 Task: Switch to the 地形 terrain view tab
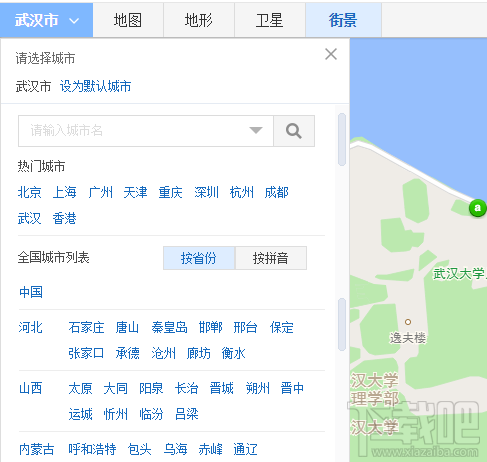[199, 20]
